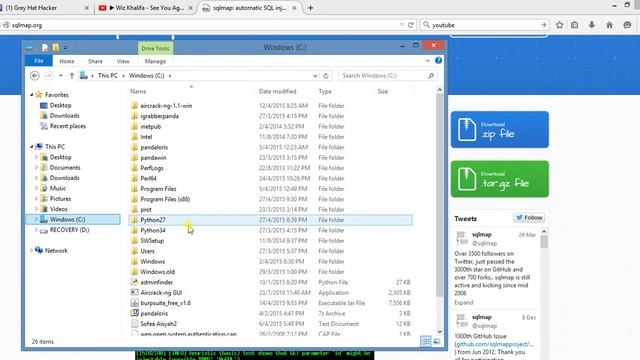This screenshot has width=640, height=360.
Task: Select the Program Files (x86) folder
Action: (x=271, y=199)
